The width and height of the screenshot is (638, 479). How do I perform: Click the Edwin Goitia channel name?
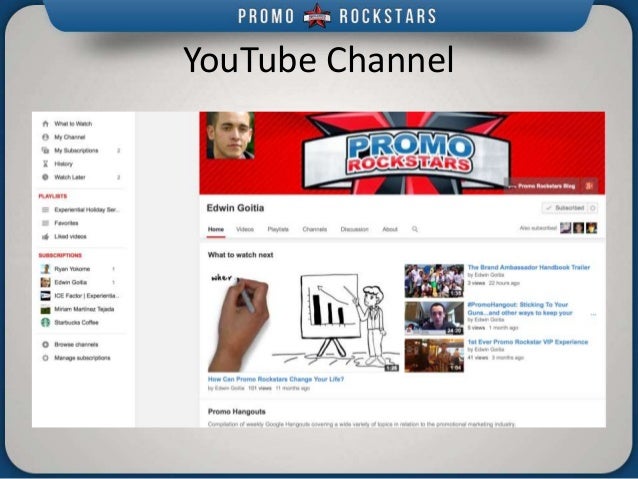[235, 208]
